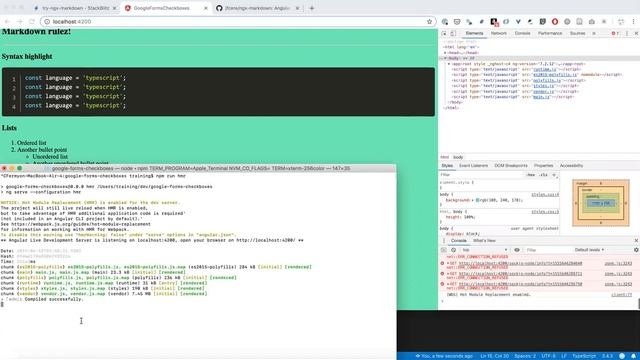Viewport: 640px width, 360px height.
Task: Click the address bar showing localhost:4200
Action: coord(237,22)
